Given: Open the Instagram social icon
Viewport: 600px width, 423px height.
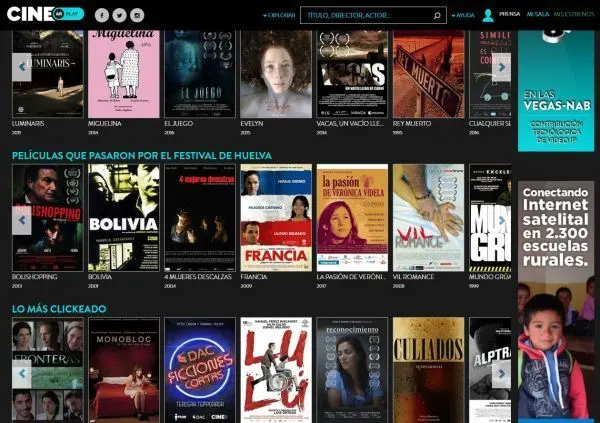Looking at the screenshot, I should pyautogui.click(x=137, y=15).
